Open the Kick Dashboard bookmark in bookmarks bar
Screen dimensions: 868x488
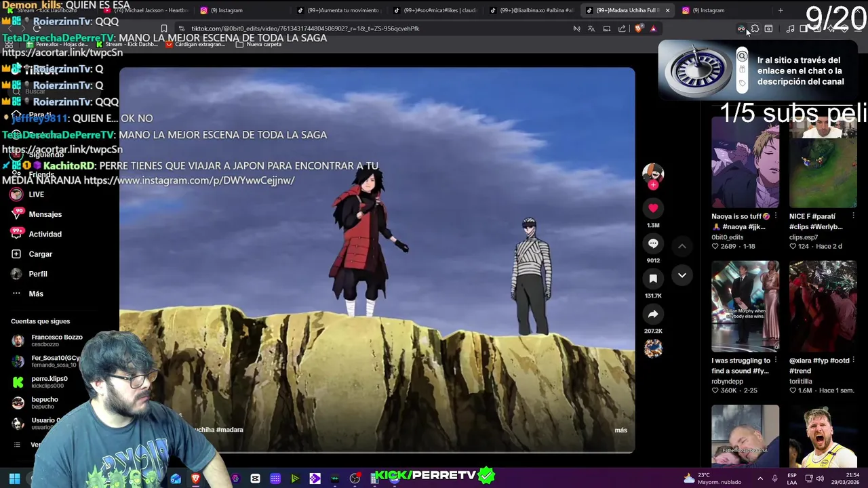point(129,44)
